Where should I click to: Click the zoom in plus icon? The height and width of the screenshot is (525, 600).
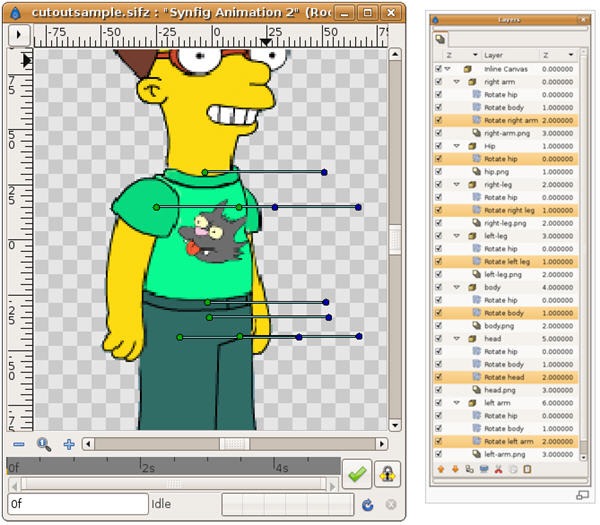(x=69, y=444)
